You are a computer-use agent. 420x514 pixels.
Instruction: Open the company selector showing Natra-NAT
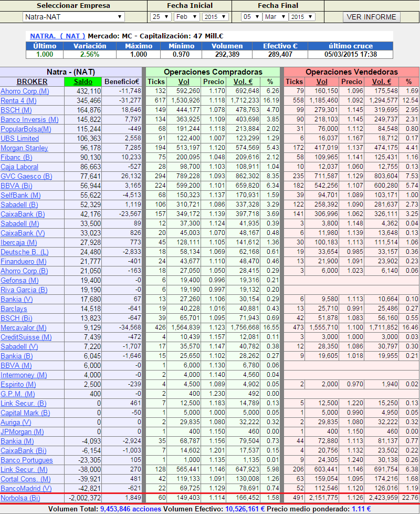tap(73, 17)
